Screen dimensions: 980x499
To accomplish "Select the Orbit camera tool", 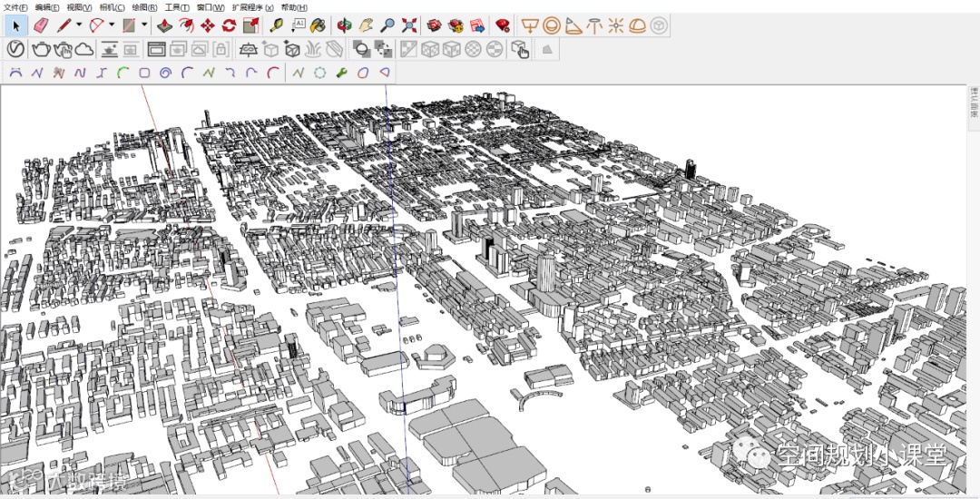I will 344,25.
